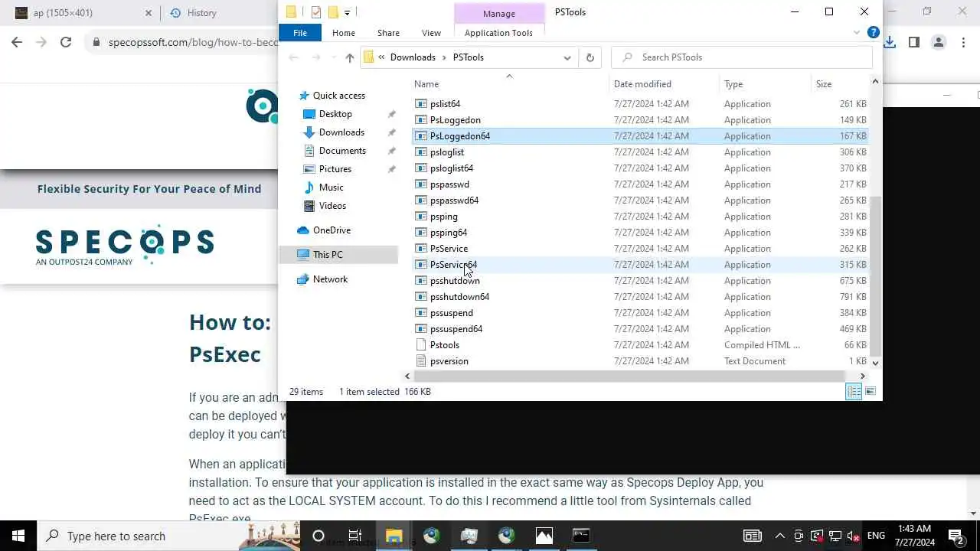Switch to the View ribbon tab
Viewport: 980px width, 551px height.
431,33
